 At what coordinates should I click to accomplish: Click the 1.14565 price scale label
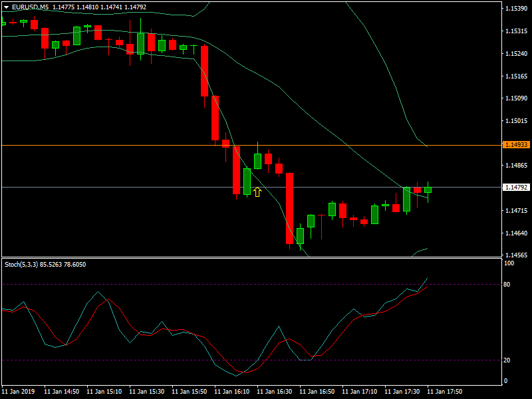(516, 255)
